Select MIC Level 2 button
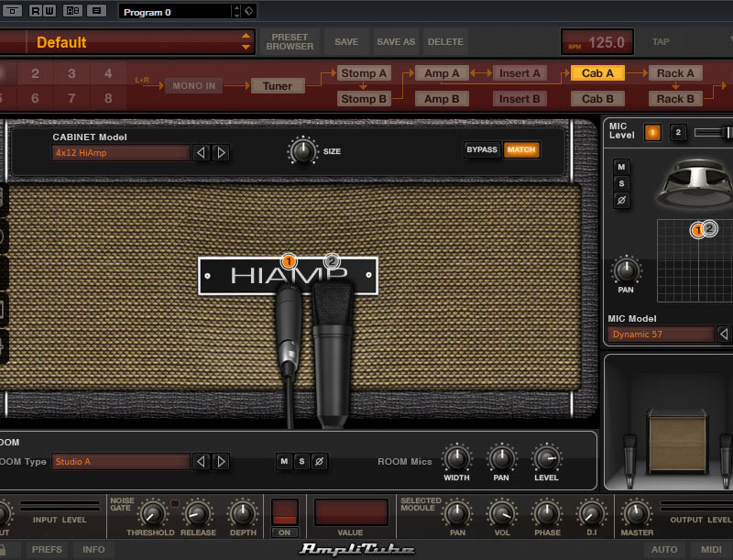 [678, 132]
